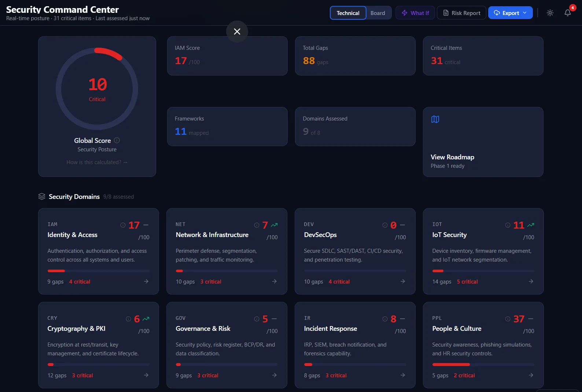Toggle the light/dark theme sun icon
Screen dimensions: 582x392
[550, 13]
